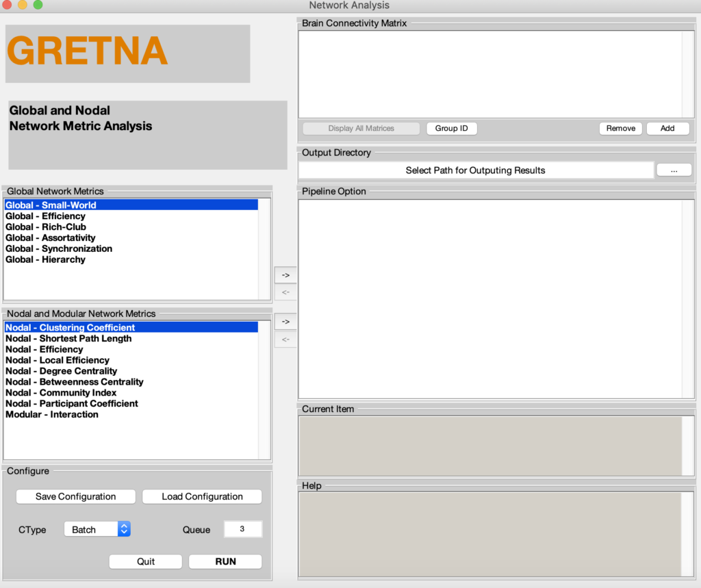Image resolution: width=701 pixels, height=588 pixels.
Task: Select Nodal - Local Efficiency
Action: coord(131,360)
